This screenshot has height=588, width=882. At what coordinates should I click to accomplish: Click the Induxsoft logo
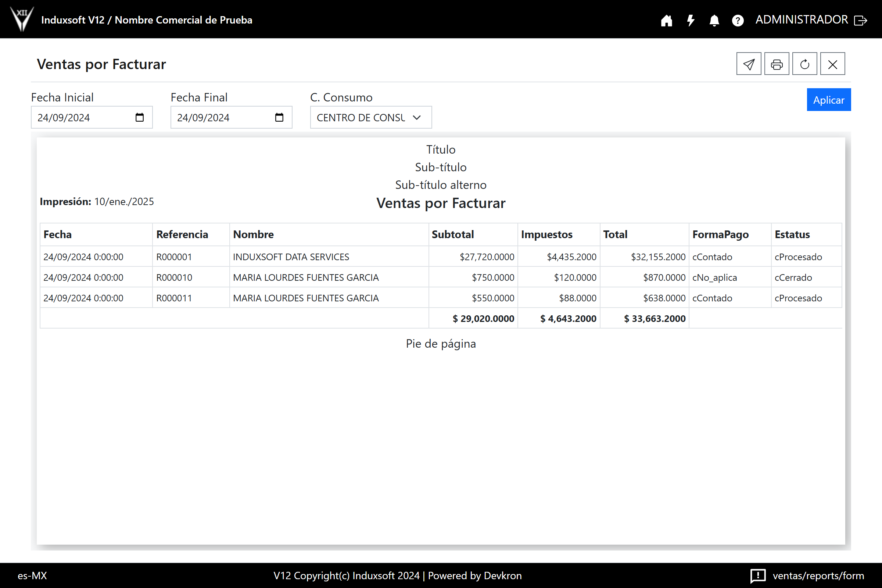[x=22, y=19]
